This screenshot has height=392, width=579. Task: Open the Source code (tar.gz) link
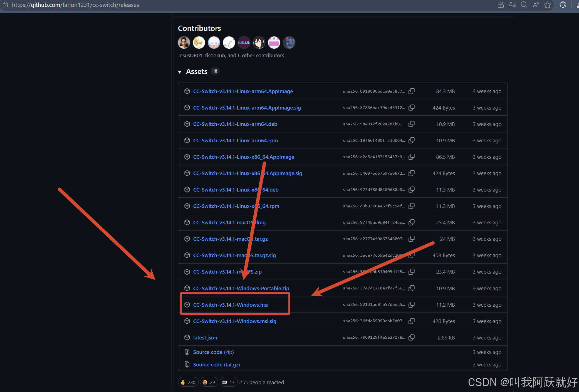(x=216, y=364)
